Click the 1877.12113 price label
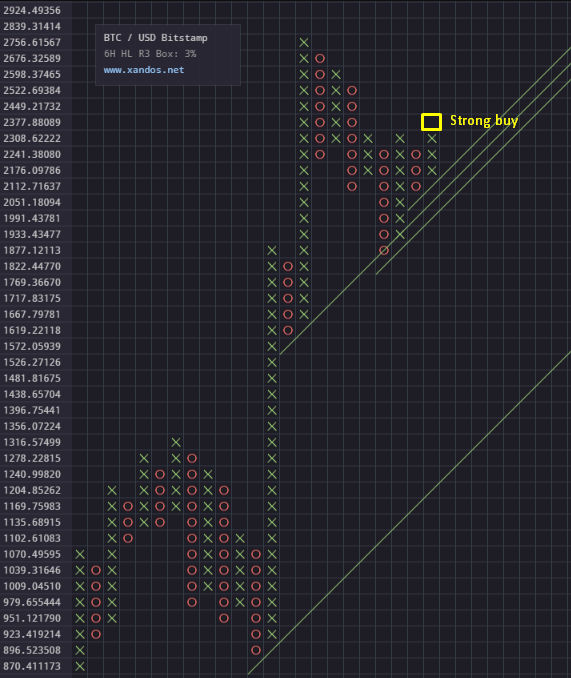Viewport: 571px width, 678px height. coord(32,250)
